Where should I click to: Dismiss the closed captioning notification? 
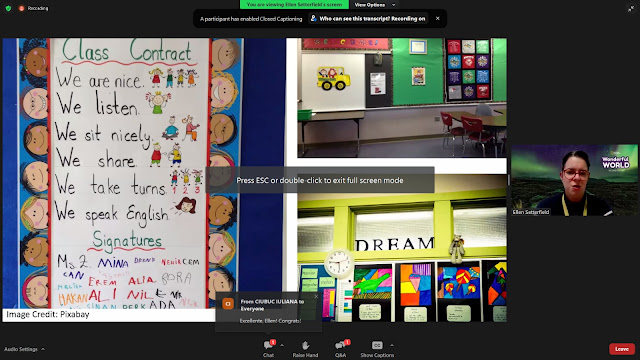438,18
